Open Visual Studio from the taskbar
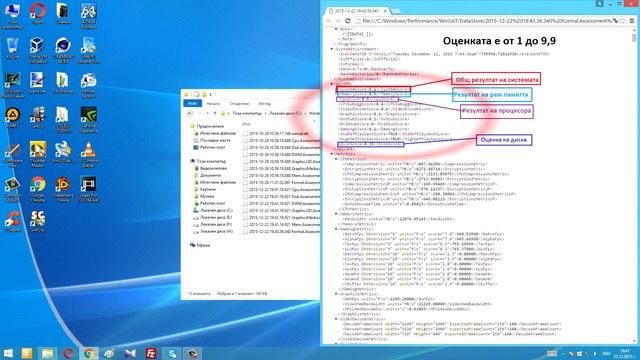The image size is (640, 360). 130,353
